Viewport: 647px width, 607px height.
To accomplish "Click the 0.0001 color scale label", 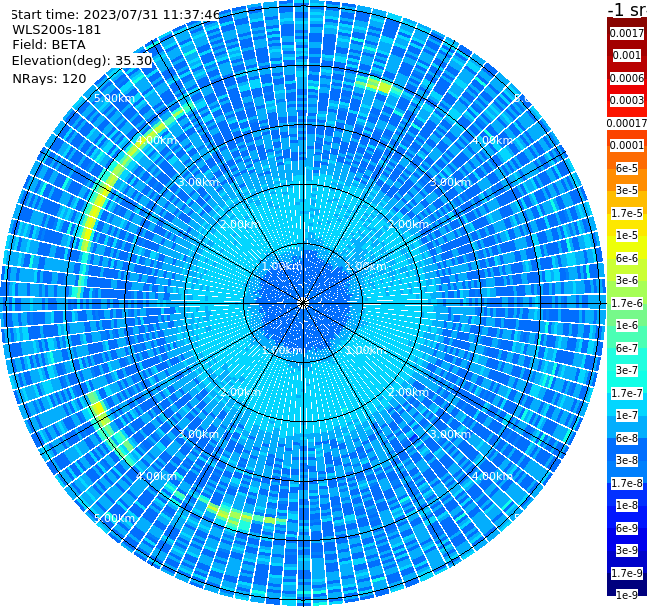I will pyautogui.click(x=627, y=146).
